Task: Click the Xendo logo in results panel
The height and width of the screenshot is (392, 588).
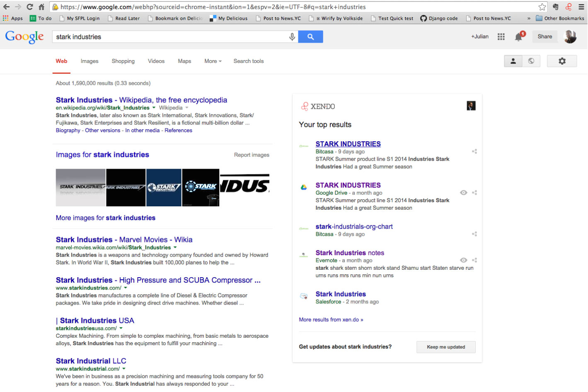Action: tap(318, 106)
